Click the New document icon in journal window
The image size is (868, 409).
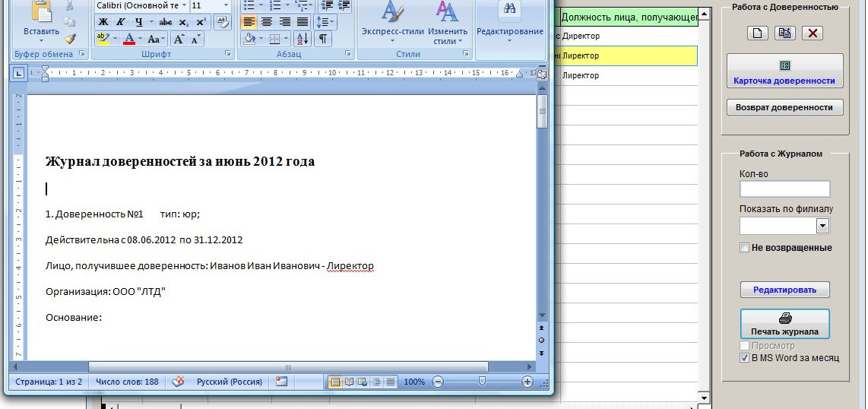point(758,33)
